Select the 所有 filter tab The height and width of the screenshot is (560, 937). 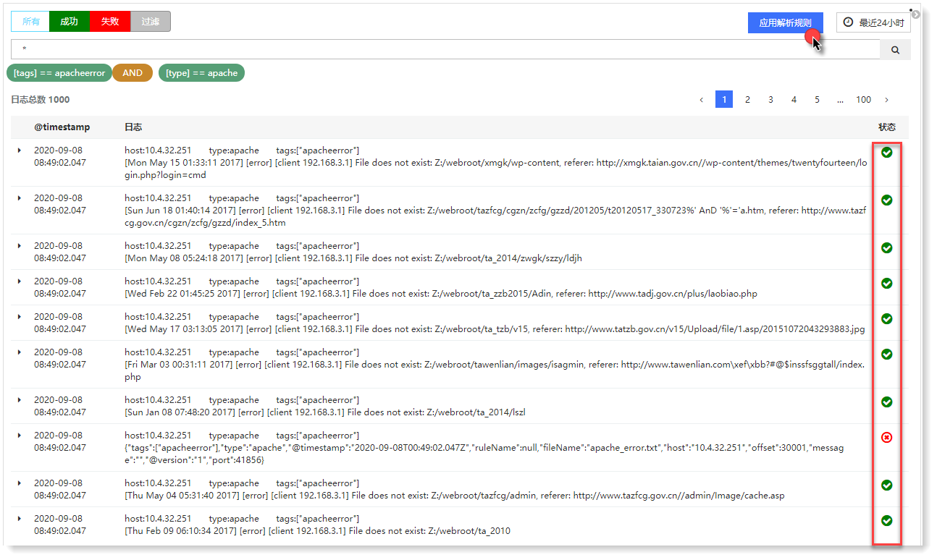pos(30,22)
